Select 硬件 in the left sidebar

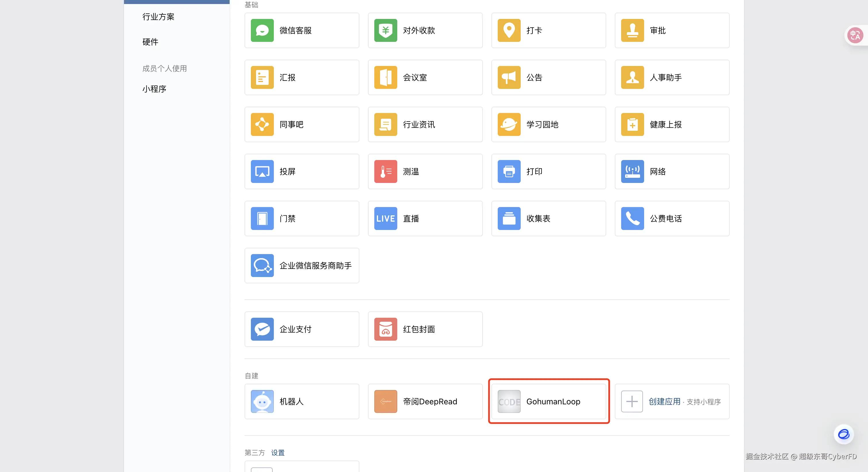[150, 42]
